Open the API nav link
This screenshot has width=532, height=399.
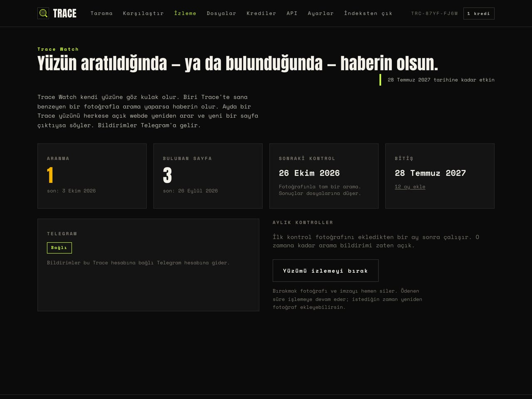point(292,13)
